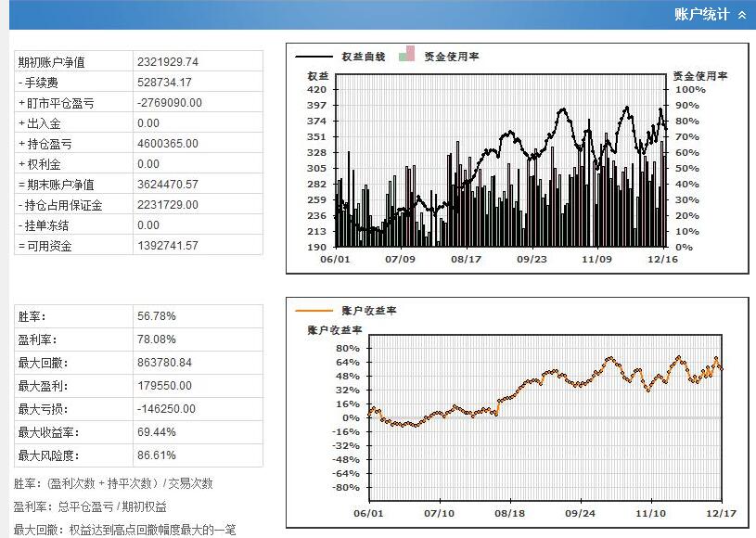Click the 最大风险度 value 86.61%

pyautogui.click(x=157, y=455)
